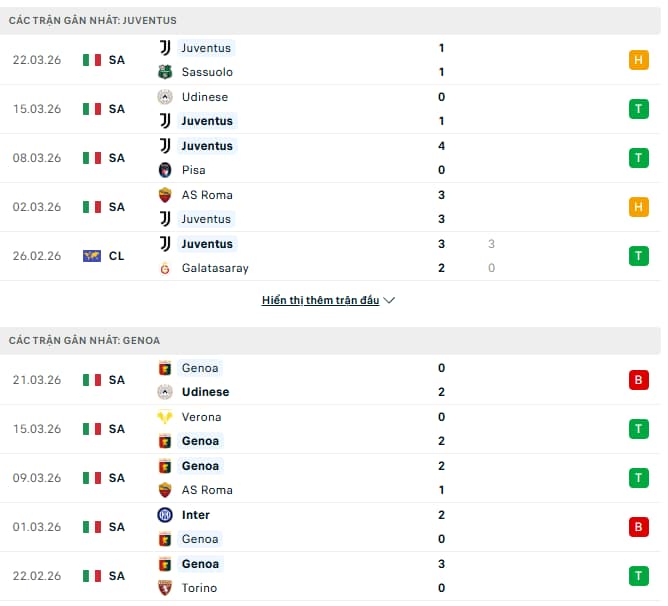Click the Champions League competition icon
This screenshot has width=668, height=606.
point(92,256)
